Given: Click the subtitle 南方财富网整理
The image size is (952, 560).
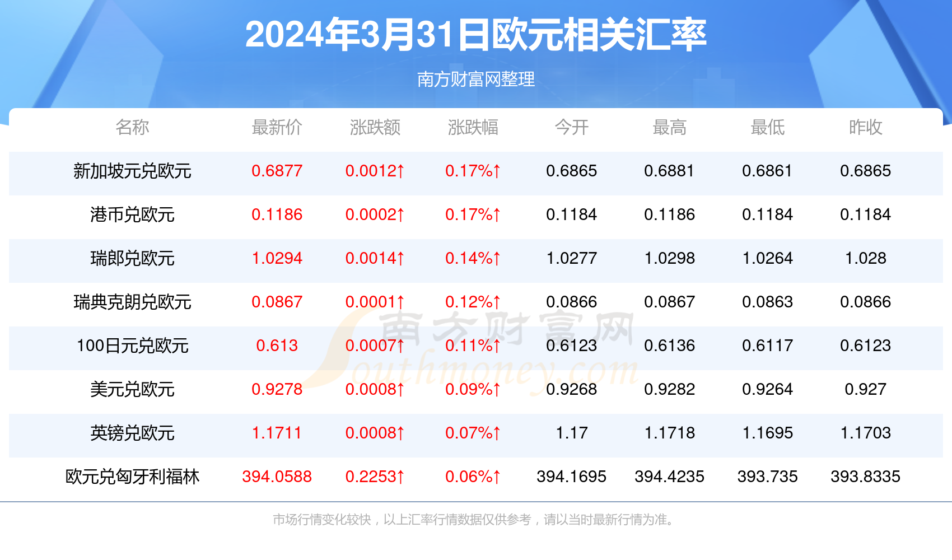Looking at the screenshot, I should coord(476,80).
